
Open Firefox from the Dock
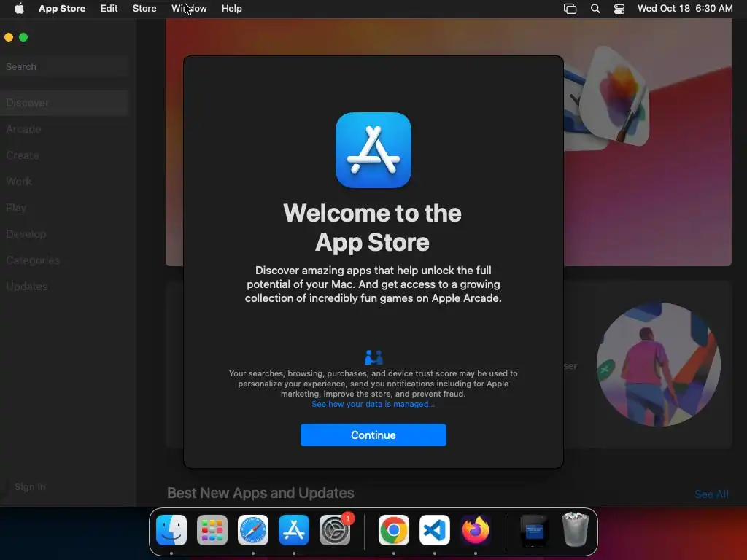[x=476, y=529]
